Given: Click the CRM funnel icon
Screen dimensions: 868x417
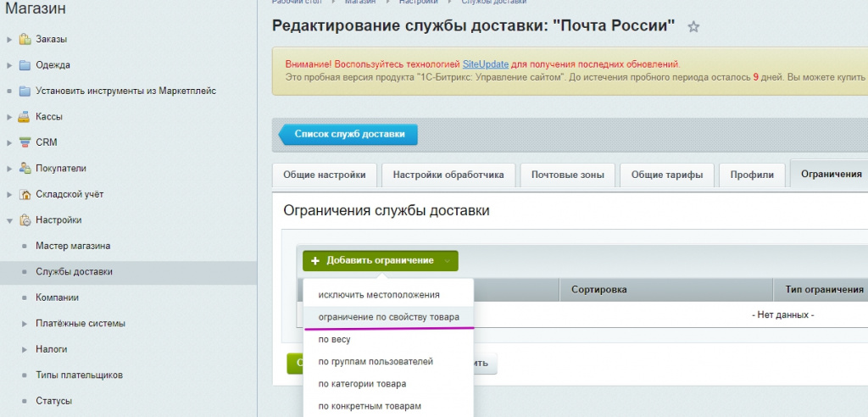Looking at the screenshot, I should pos(25,142).
